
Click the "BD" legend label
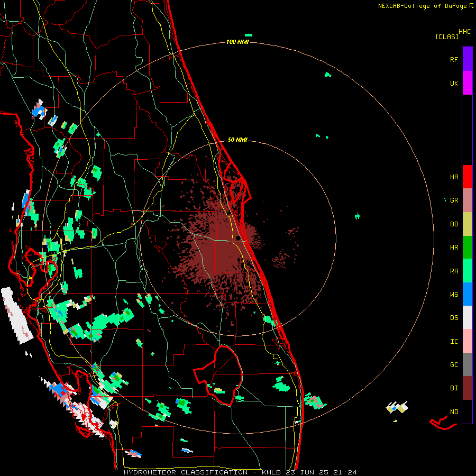[454, 224]
